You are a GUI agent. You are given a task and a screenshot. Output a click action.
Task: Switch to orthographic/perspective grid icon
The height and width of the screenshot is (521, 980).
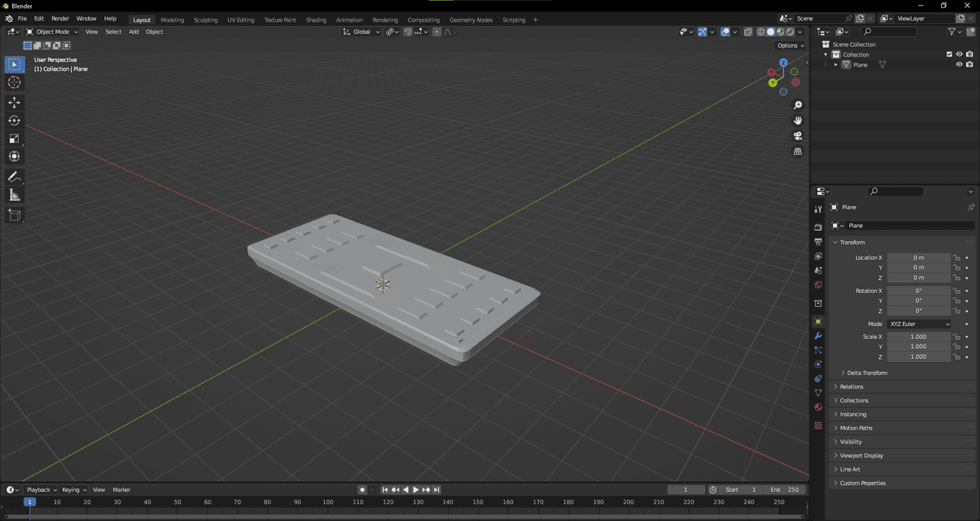798,151
